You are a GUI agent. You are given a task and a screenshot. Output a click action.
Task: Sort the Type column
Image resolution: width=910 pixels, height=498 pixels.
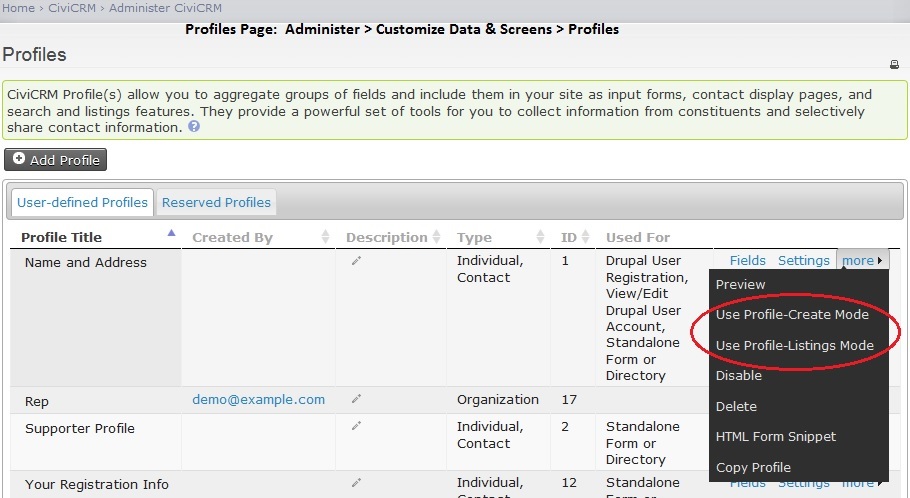(540, 236)
